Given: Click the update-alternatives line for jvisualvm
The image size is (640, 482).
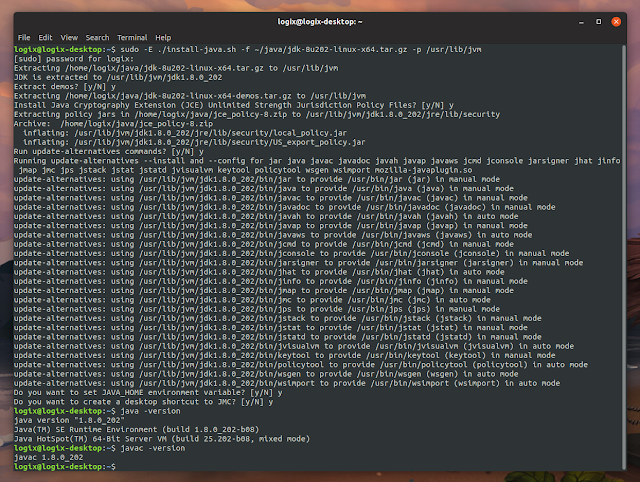Looking at the screenshot, I should point(294,346).
